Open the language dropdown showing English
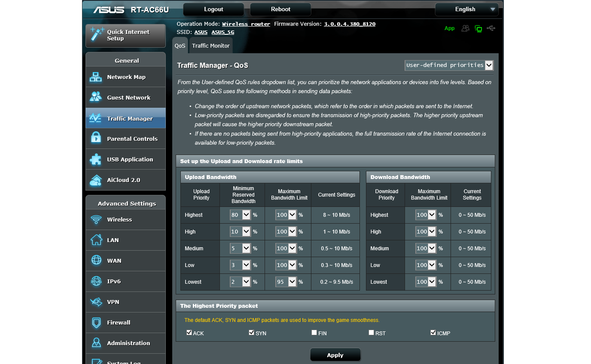The width and height of the screenshot is (591, 364). tap(466, 9)
